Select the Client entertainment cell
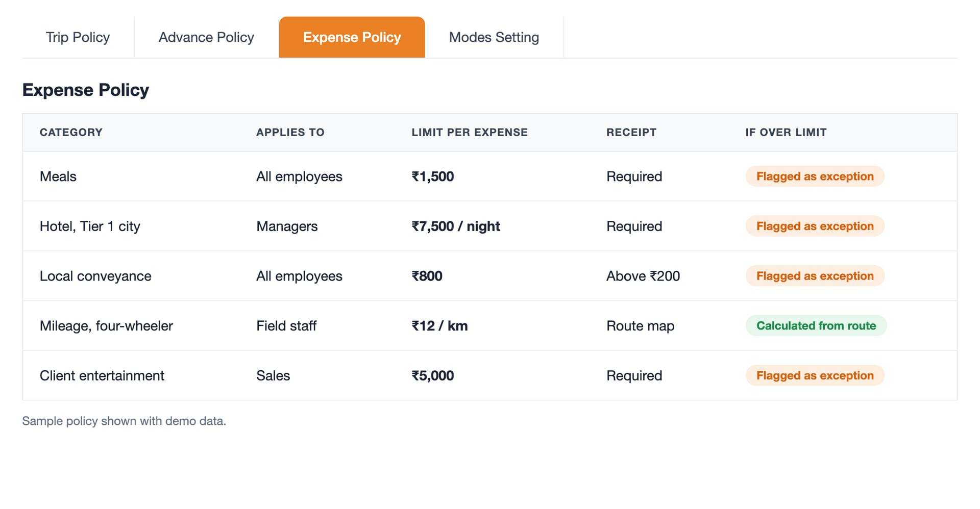This screenshot has height=509, width=980. point(102,376)
